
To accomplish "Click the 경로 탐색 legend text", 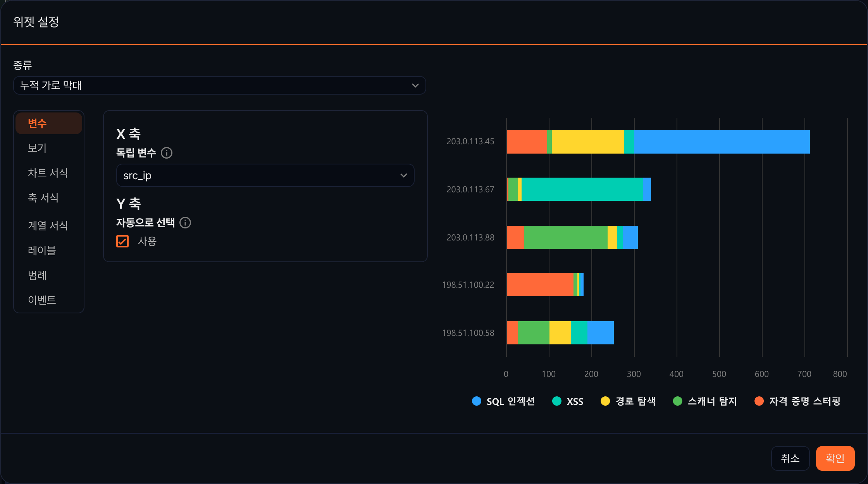I will point(635,401).
